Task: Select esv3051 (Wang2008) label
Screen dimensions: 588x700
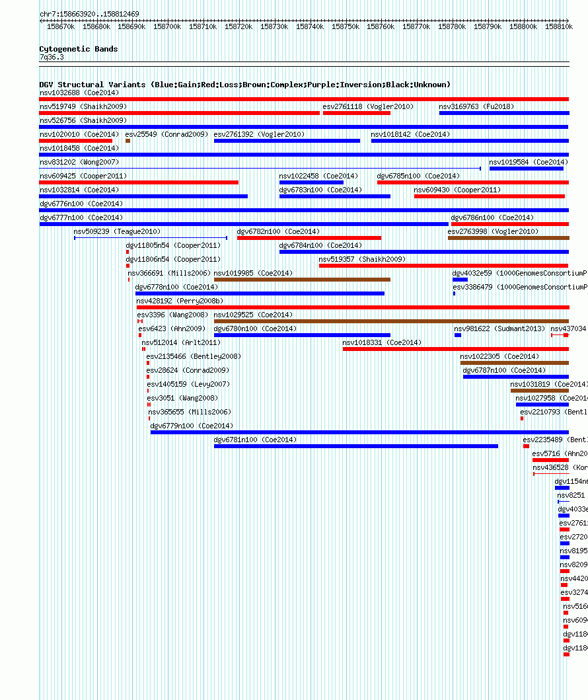Action: [x=182, y=398]
